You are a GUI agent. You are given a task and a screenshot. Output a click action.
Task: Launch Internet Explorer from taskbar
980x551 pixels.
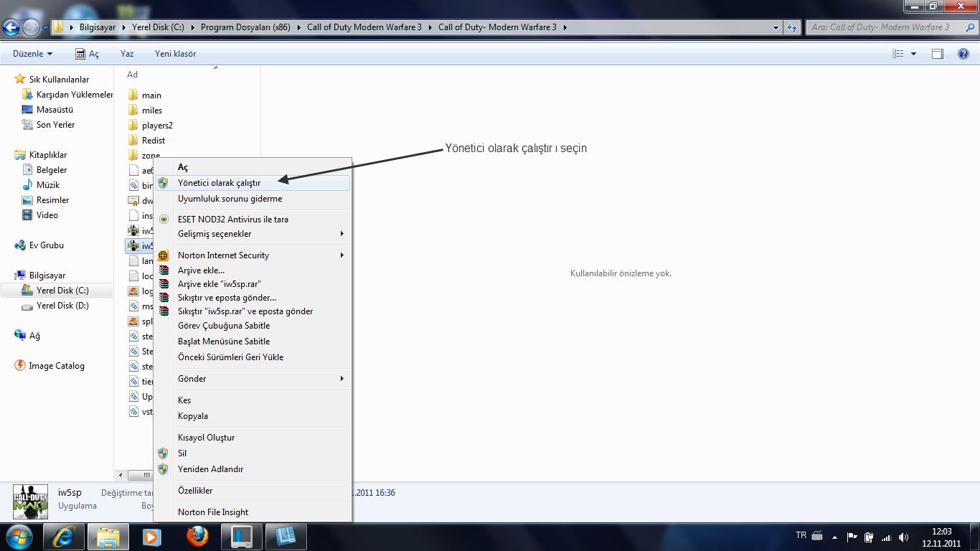point(64,537)
